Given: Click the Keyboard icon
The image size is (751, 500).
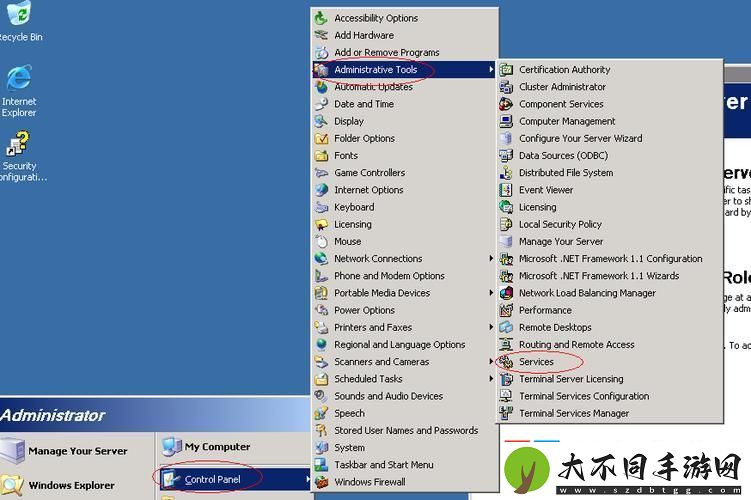Looking at the screenshot, I should [x=321, y=207].
